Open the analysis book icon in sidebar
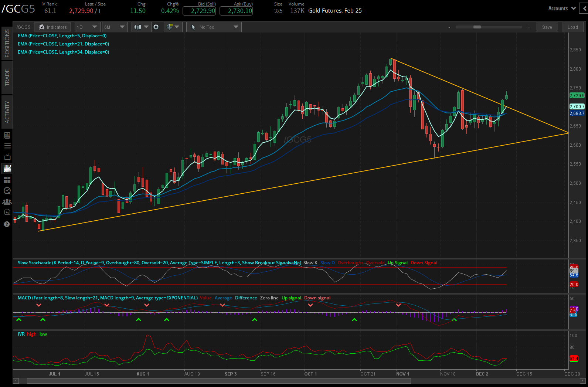Image resolution: width=588 pixels, height=387 pixels. (7, 135)
